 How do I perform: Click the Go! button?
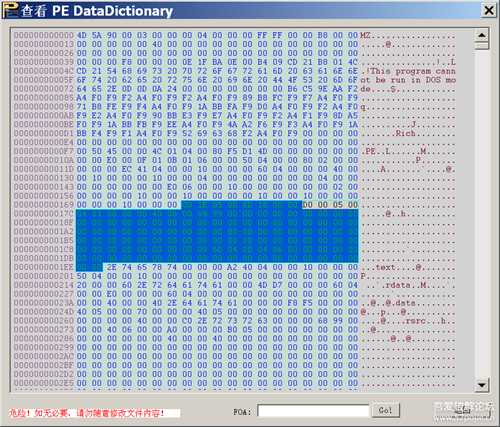(385, 410)
